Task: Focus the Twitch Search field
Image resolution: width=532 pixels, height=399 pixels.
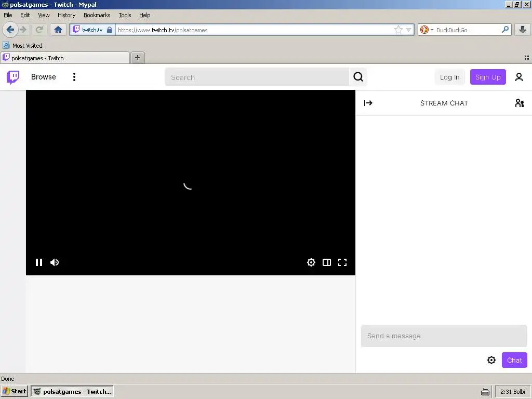Action: [257, 77]
